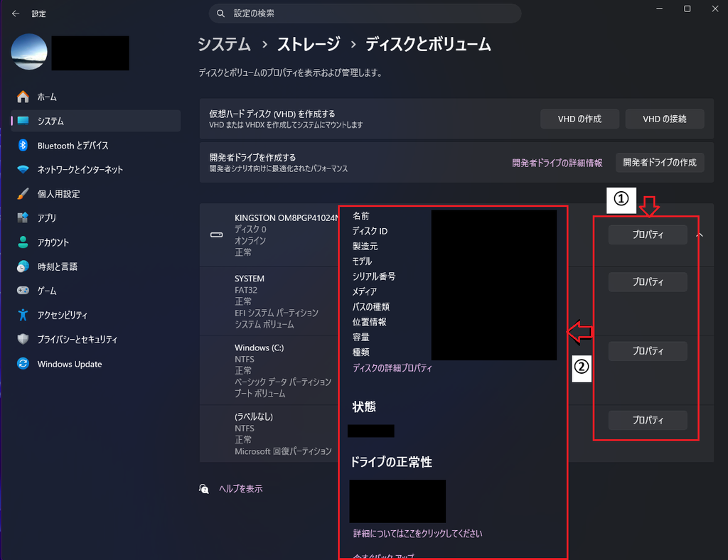The width and height of the screenshot is (728, 560).
Task: Navigate to ストレージ in the breadcrumb
Action: click(x=309, y=44)
